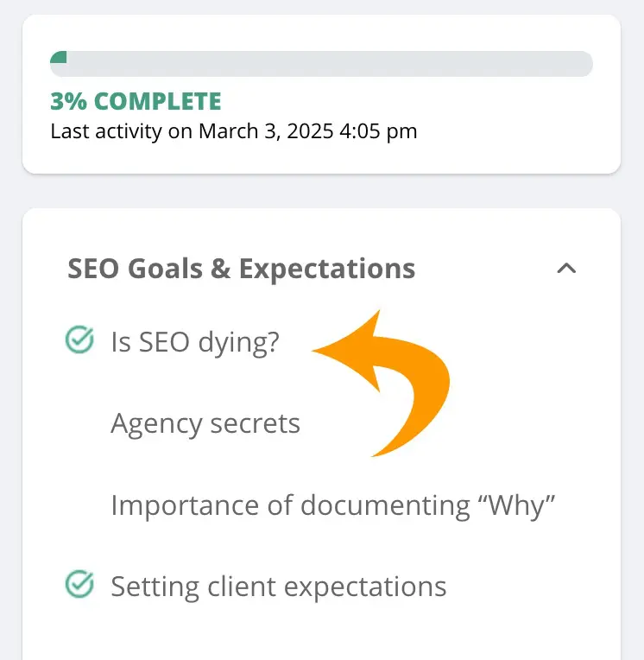
Task: Click the completed checkmark next to "Setting client expectations"
Action: [x=79, y=584]
